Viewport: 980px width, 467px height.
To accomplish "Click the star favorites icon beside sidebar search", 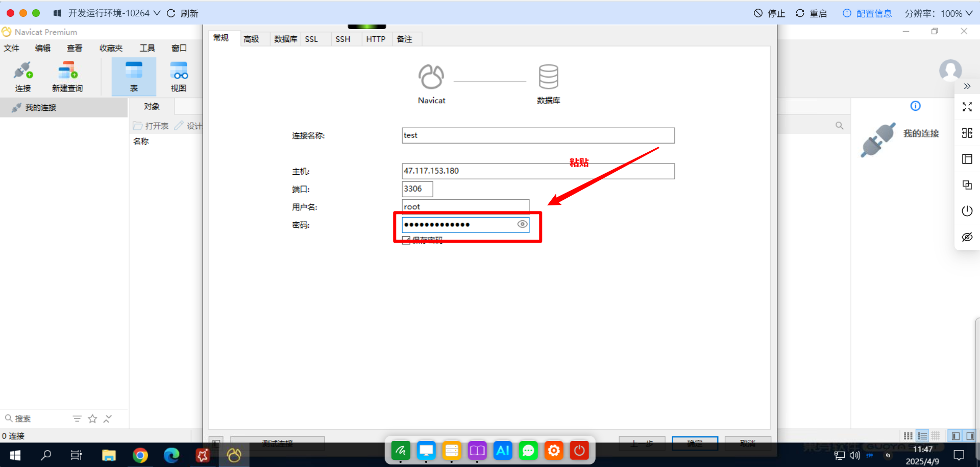I will (x=92, y=418).
